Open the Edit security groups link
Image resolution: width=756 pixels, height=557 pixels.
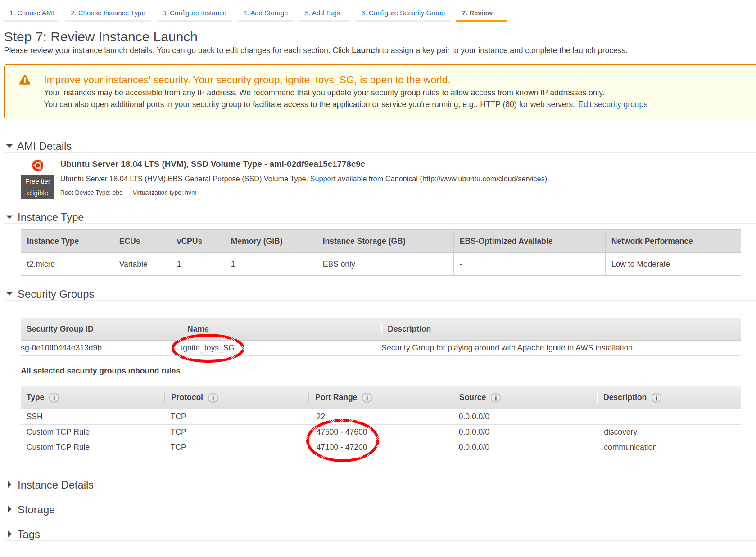612,104
